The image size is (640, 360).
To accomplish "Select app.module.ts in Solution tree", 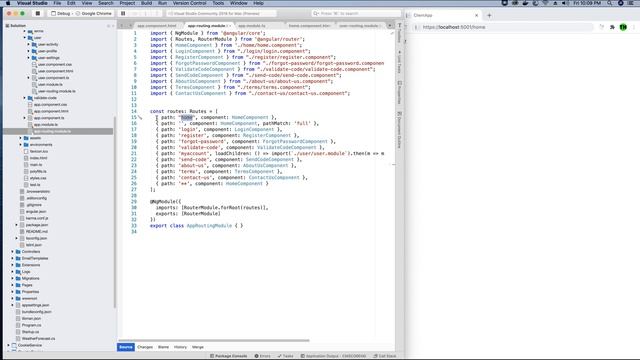I will [x=45, y=124].
